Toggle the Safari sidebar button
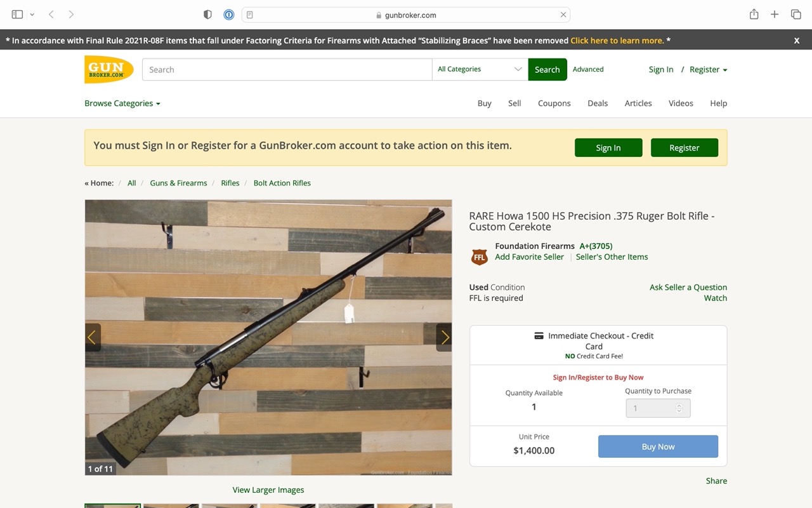The image size is (812, 508). pyautogui.click(x=17, y=15)
